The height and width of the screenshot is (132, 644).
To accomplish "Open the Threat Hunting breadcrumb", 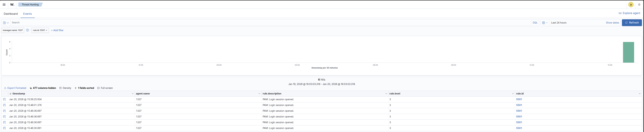I will pyautogui.click(x=30, y=5).
